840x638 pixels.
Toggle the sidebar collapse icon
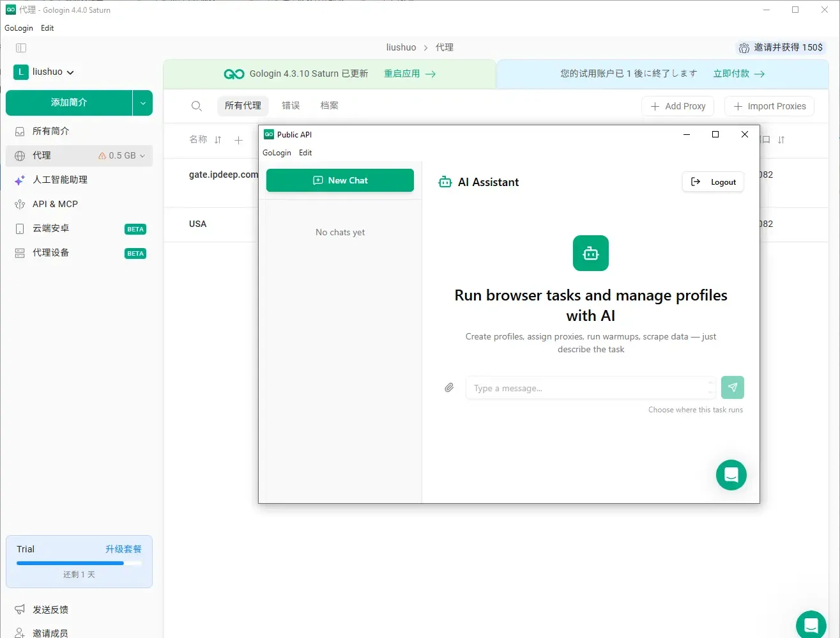(21, 48)
